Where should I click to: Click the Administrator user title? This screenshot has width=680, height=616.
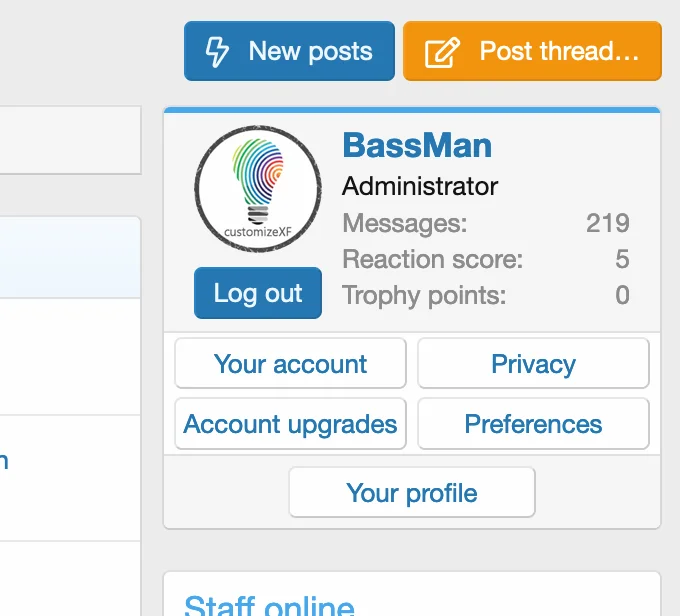click(420, 187)
